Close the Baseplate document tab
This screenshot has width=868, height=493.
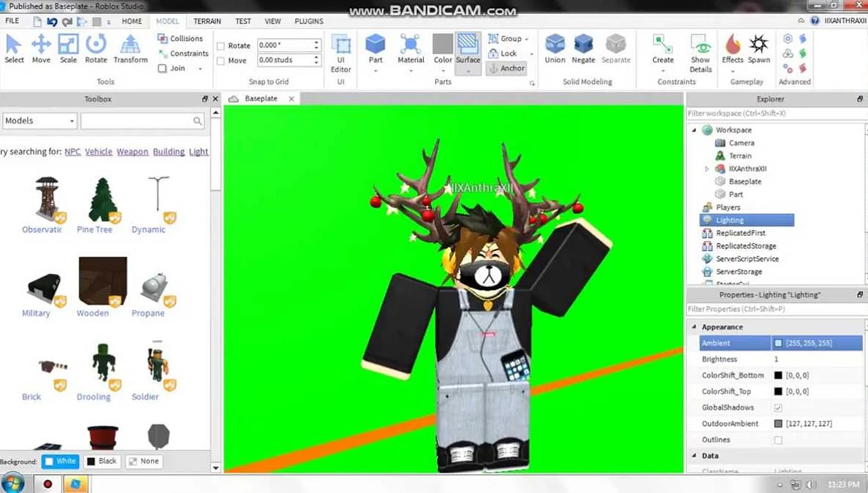(292, 99)
